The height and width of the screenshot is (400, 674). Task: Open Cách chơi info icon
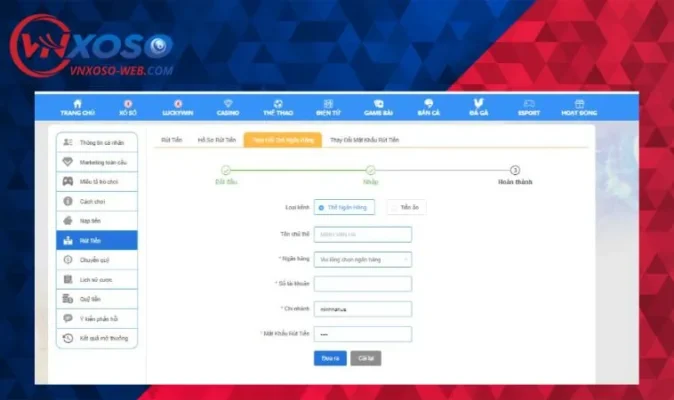(68, 201)
